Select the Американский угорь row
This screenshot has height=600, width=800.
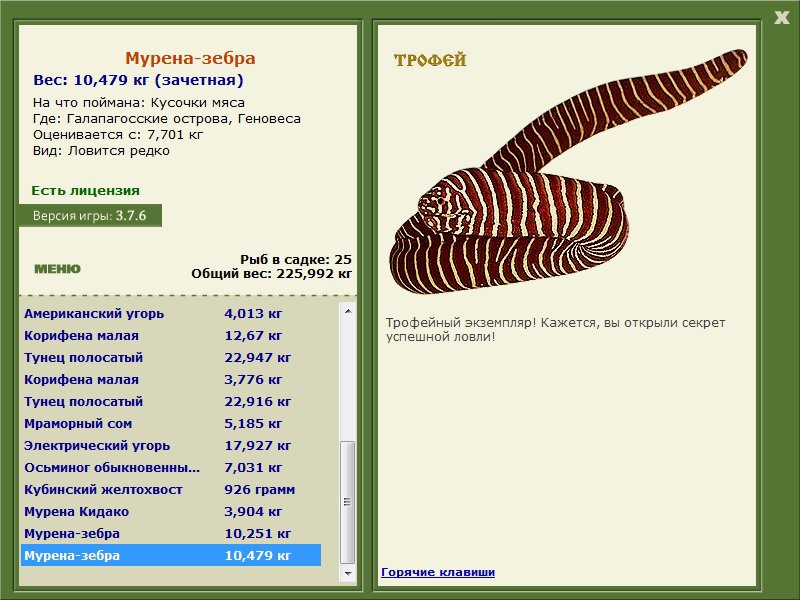(171, 314)
